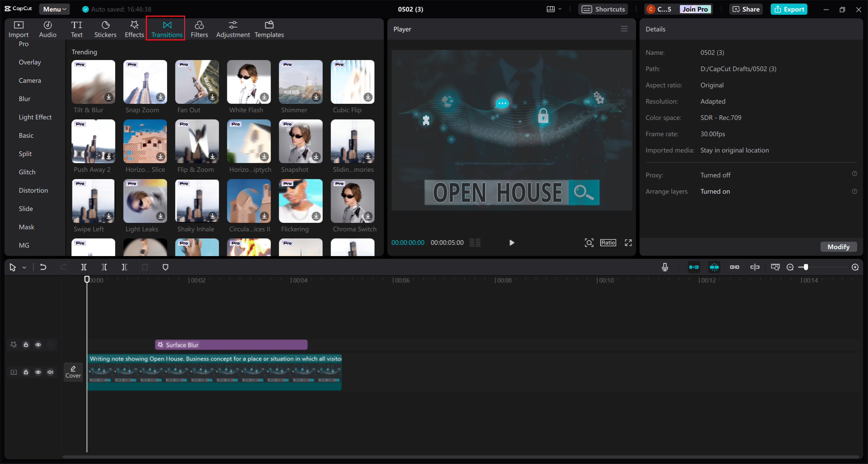Enter fullscreen preview in the Player

tap(628, 243)
